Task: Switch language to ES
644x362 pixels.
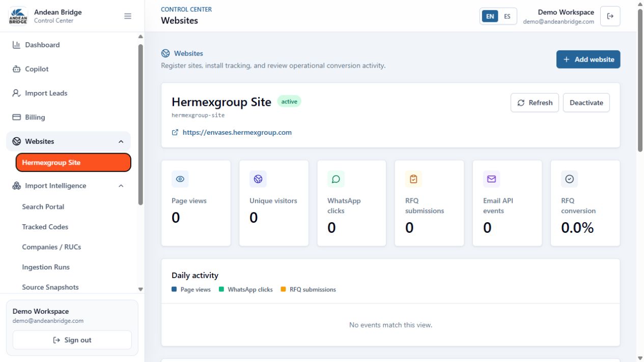Action: click(507, 16)
